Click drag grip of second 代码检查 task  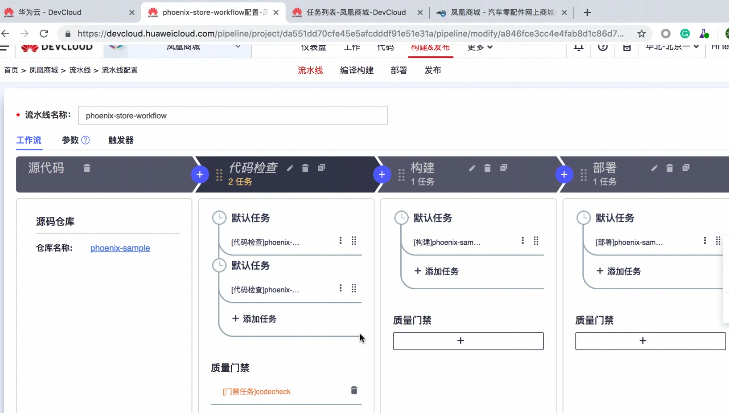click(354, 288)
